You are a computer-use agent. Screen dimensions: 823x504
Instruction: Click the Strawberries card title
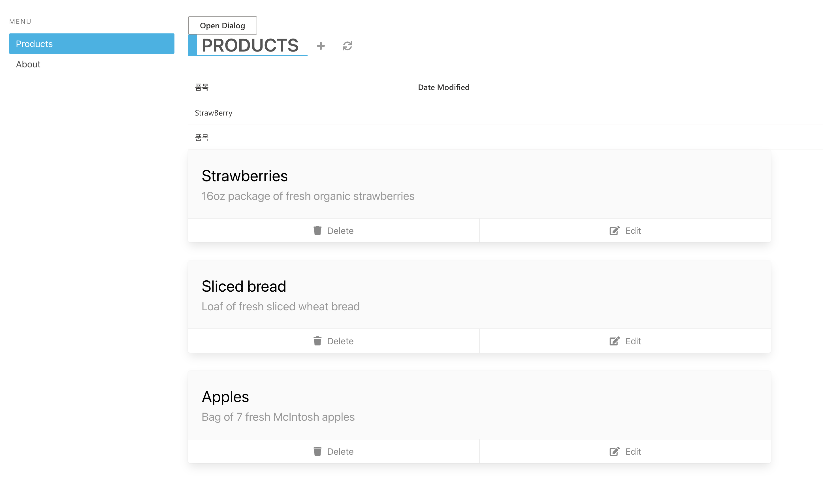pyautogui.click(x=244, y=176)
